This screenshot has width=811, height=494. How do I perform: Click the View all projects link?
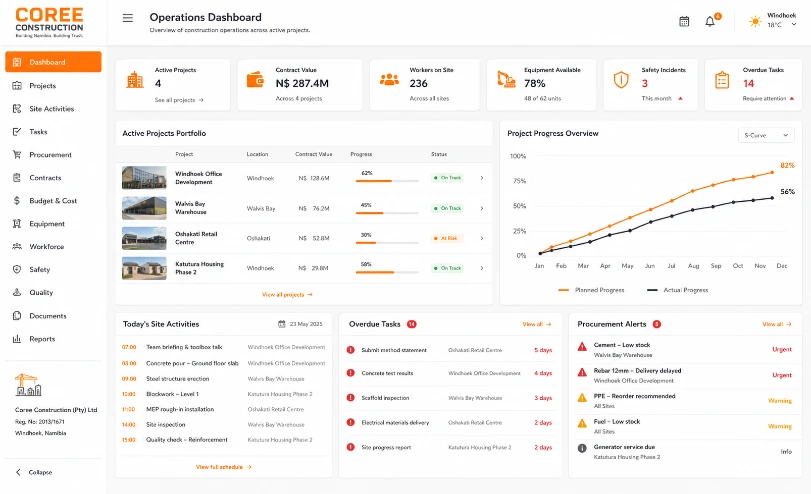pos(287,294)
